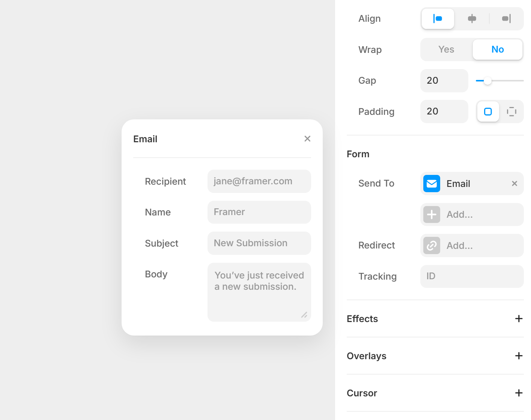Image resolution: width=531 pixels, height=420 pixels.
Task: Click the uniform padding icon
Action: click(x=488, y=111)
